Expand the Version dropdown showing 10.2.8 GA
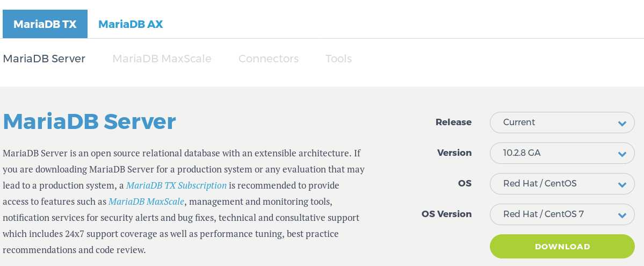The width and height of the screenshot is (644, 266). click(562, 153)
